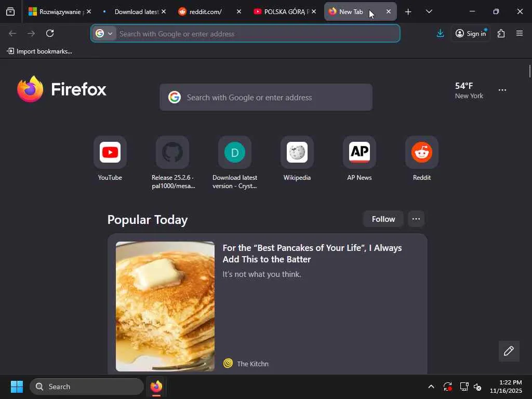Screen dimensions: 532x399
Task: Click the Firefox icon in the taskbar
Action: (x=156, y=387)
